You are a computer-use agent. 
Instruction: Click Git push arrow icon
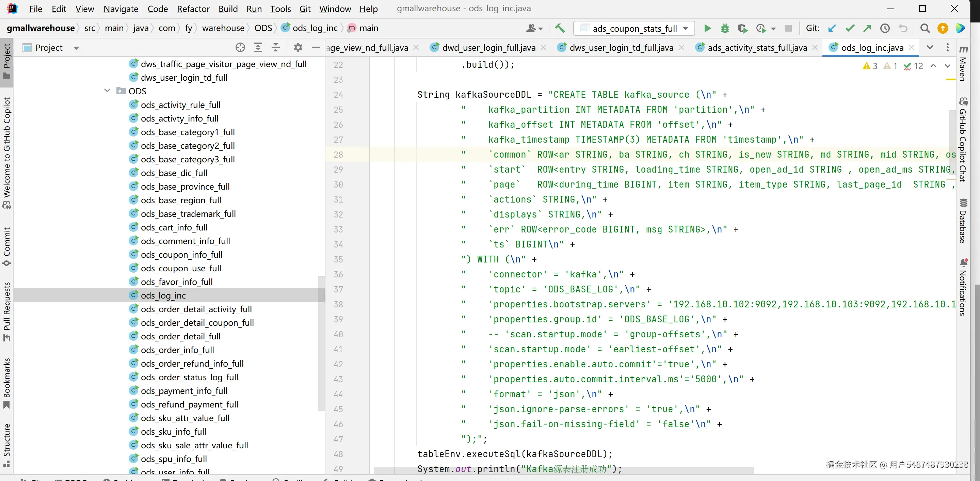pyautogui.click(x=867, y=28)
